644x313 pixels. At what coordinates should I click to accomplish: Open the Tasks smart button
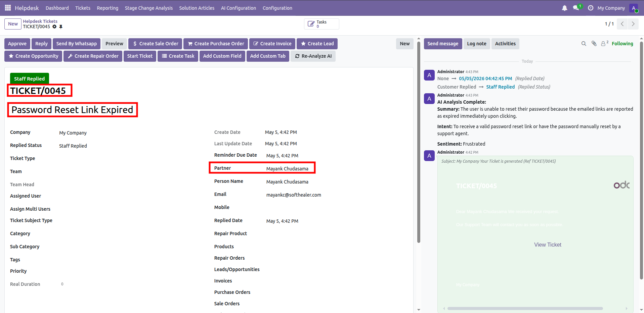pos(321,24)
